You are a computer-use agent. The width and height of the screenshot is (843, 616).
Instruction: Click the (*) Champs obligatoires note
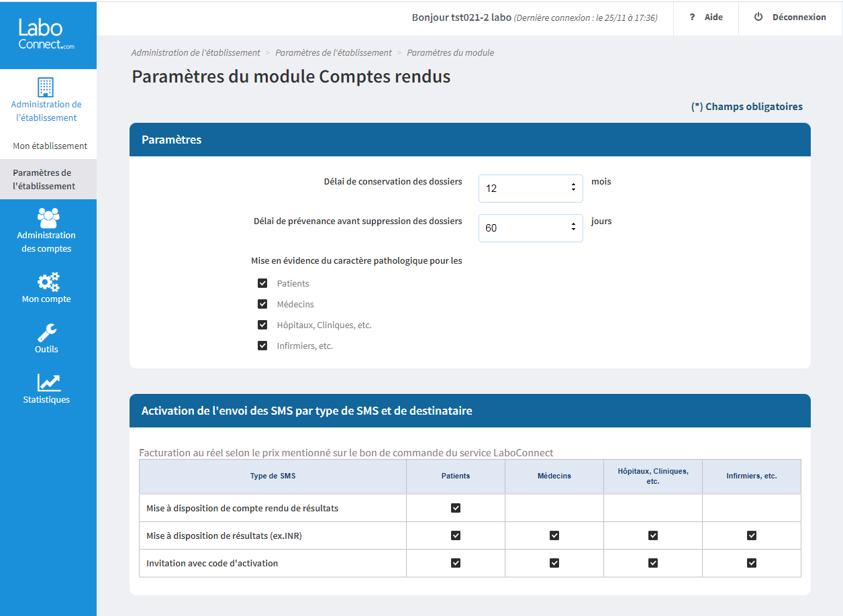(x=747, y=107)
